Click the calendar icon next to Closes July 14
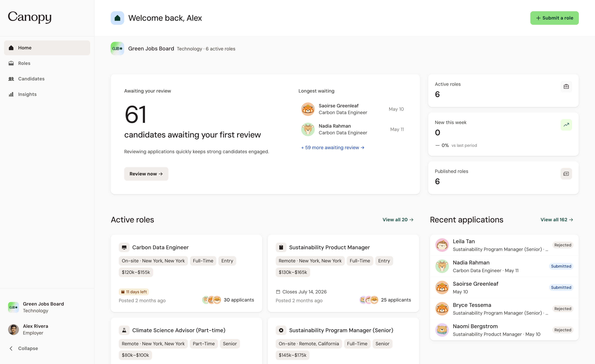This screenshot has height=364, width=595. 278,292
